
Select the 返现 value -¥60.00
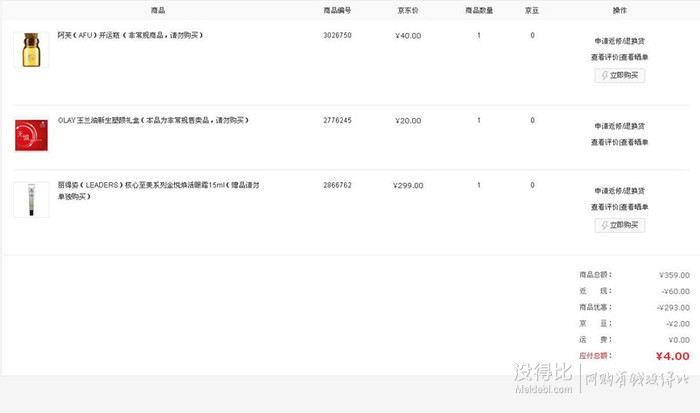[675, 292]
